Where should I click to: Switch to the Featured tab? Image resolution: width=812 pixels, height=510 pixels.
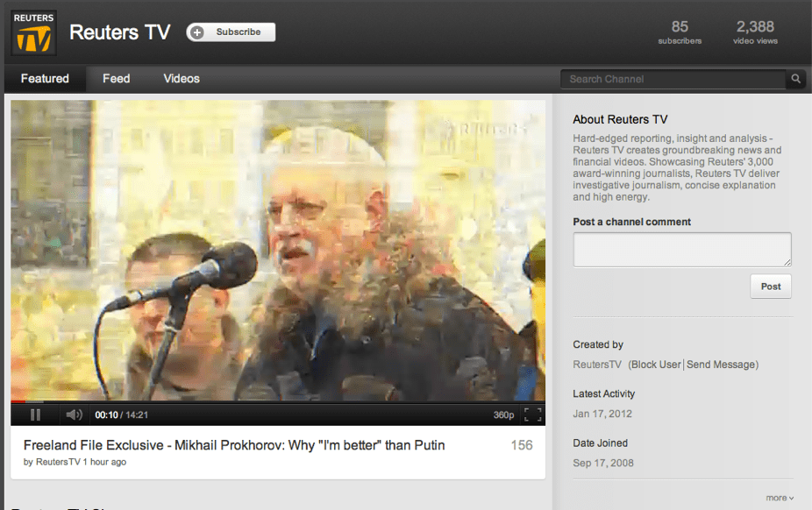pos(45,79)
